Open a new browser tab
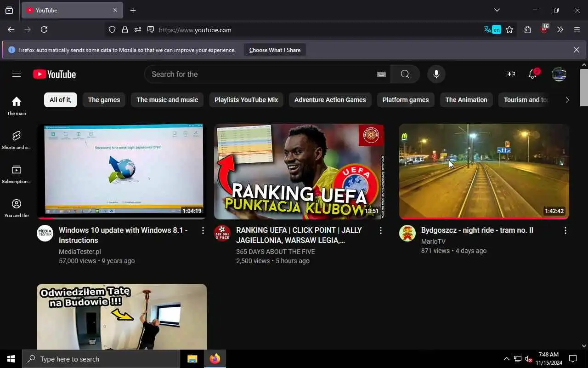The width and height of the screenshot is (588, 368). point(133,10)
